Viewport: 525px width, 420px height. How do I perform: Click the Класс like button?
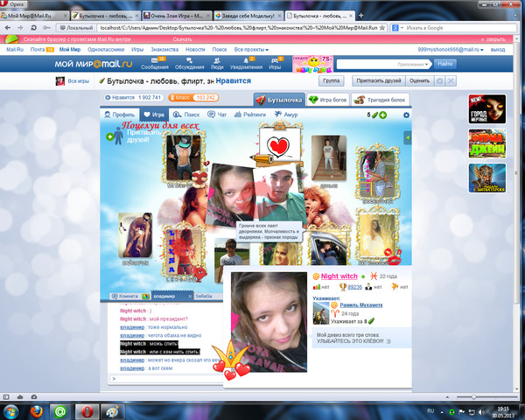[193, 97]
